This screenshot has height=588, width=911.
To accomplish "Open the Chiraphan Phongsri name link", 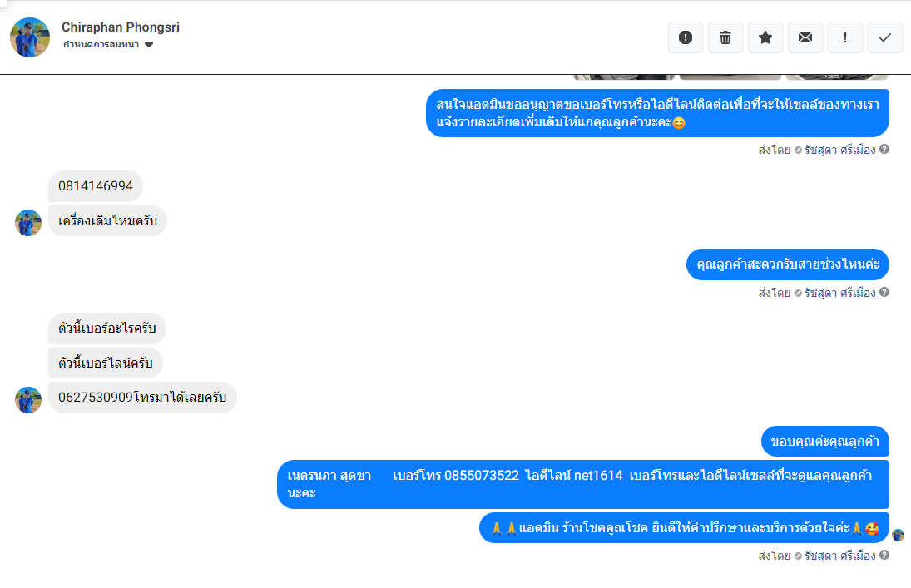I will [121, 27].
